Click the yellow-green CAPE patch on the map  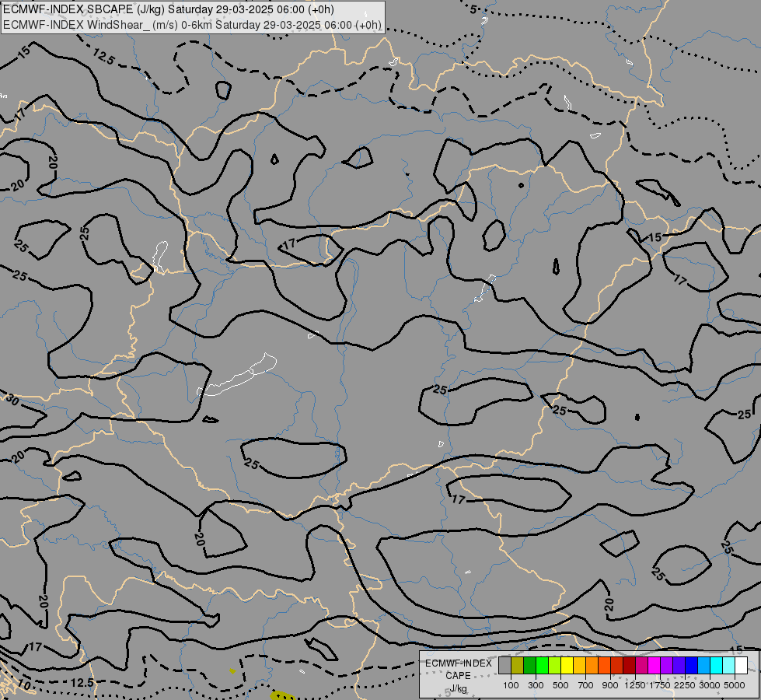tap(283, 695)
